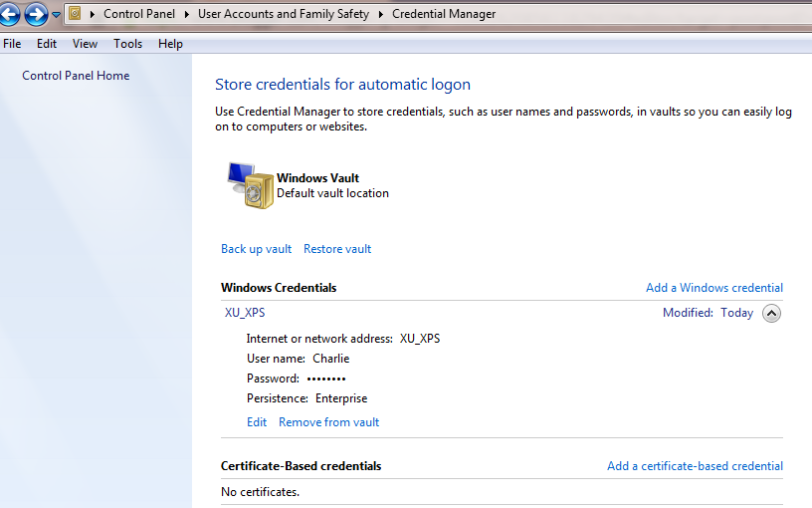Click the user name value Charlie
Image resolution: width=812 pixels, height=508 pixels.
click(x=331, y=359)
